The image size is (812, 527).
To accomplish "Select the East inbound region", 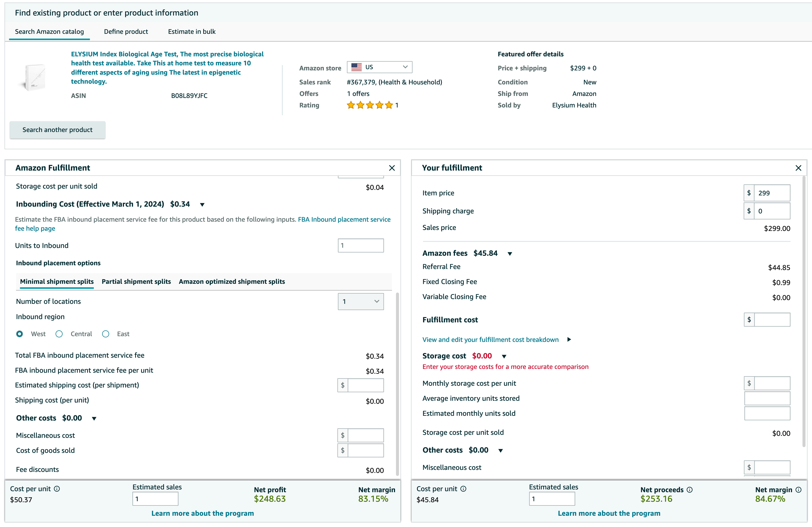I will tap(106, 334).
